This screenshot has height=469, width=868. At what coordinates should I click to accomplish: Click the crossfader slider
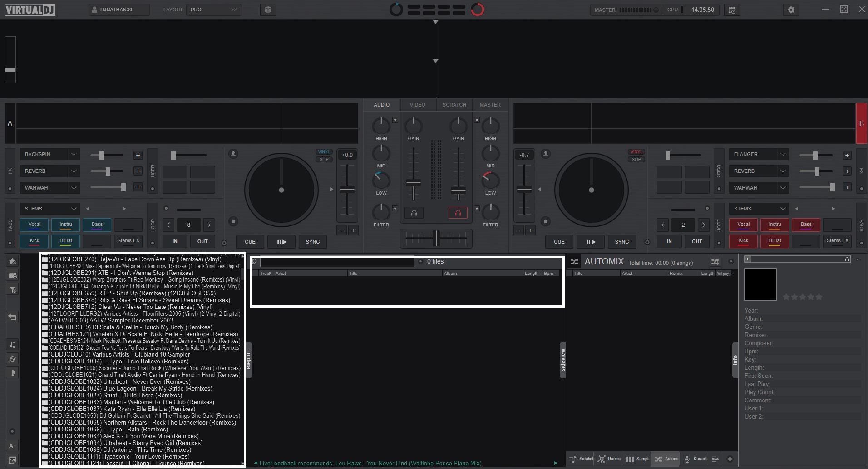(x=436, y=238)
